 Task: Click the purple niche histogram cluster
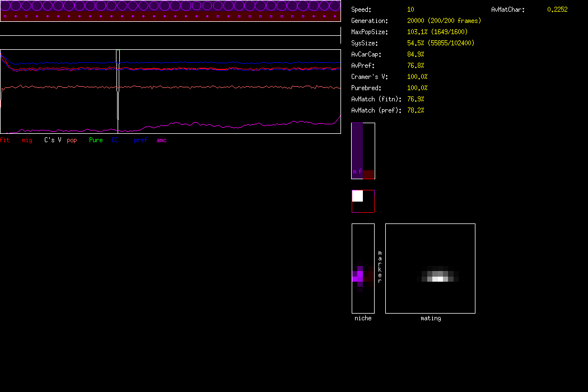click(359, 277)
